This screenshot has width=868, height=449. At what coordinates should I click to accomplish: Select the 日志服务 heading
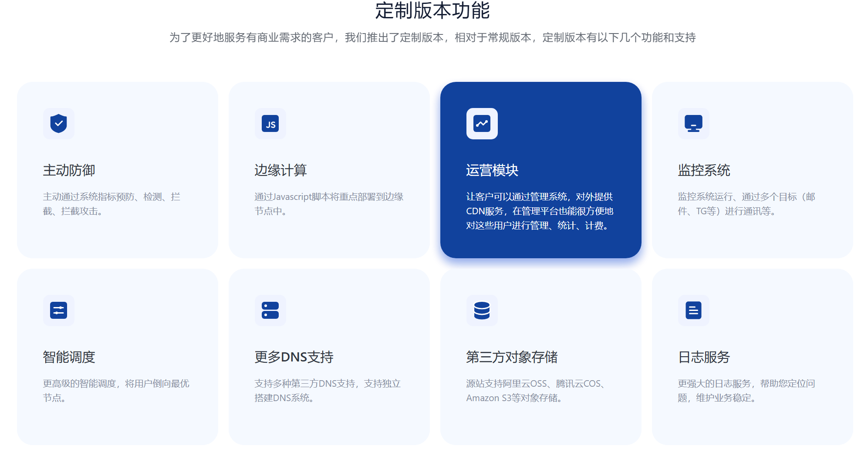click(704, 357)
